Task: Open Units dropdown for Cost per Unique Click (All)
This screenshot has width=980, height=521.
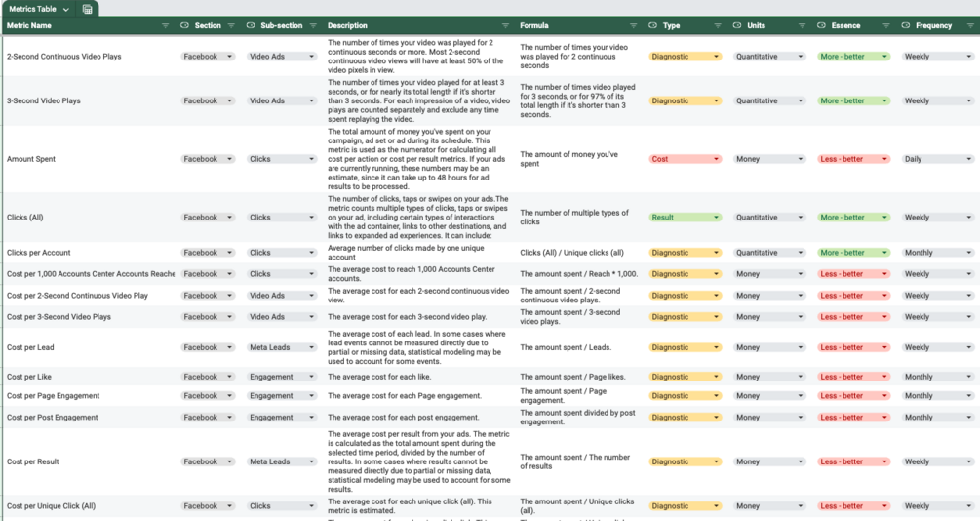Action: pos(769,506)
